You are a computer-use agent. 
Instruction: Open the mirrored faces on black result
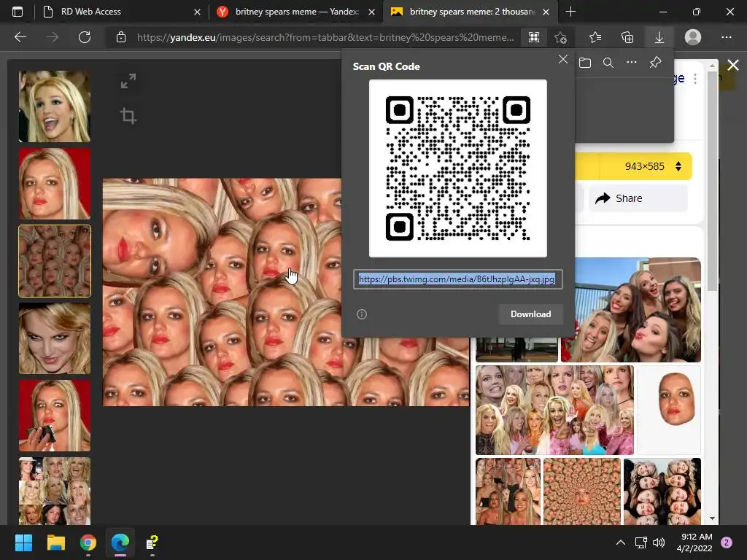tap(662, 491)
